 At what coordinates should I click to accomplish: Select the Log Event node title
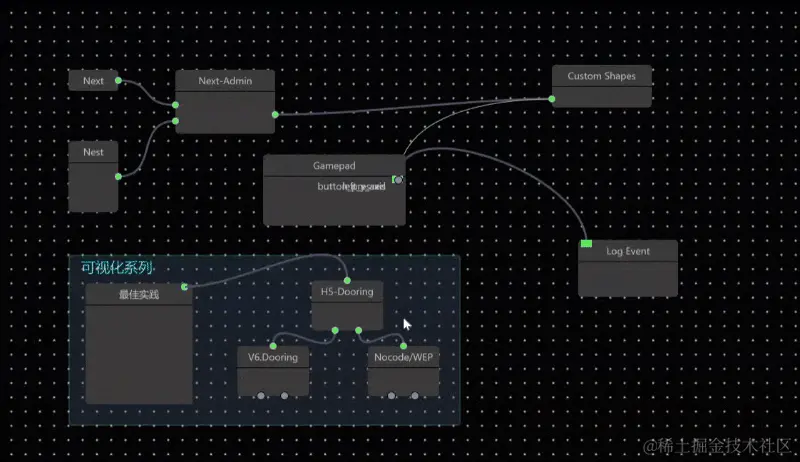pyautogui.click(x=628, y=251)
